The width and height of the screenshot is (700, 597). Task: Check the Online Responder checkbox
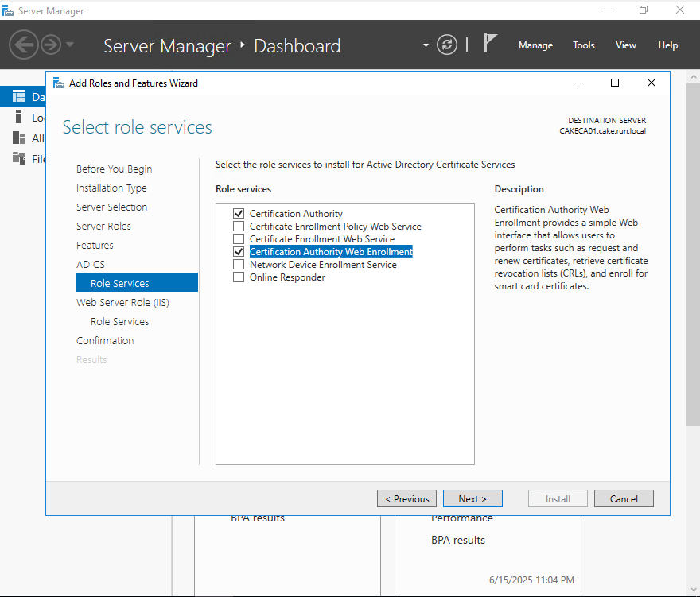point(239,277)
